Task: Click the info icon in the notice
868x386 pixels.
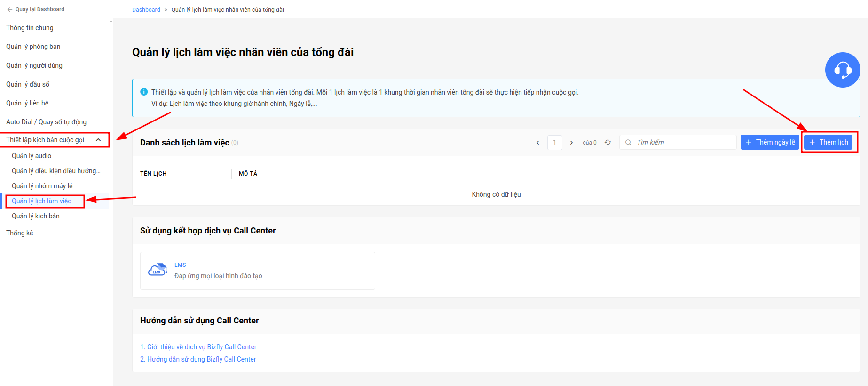Action: (x=144, y=92)
